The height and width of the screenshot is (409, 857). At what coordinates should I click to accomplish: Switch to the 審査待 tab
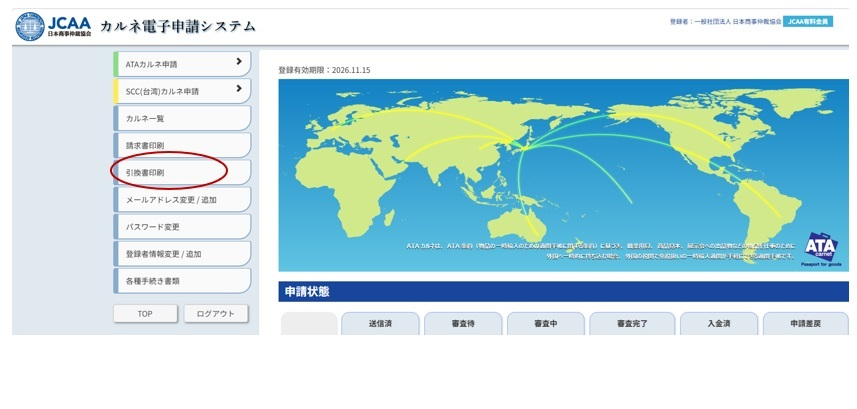click(462, 324)
